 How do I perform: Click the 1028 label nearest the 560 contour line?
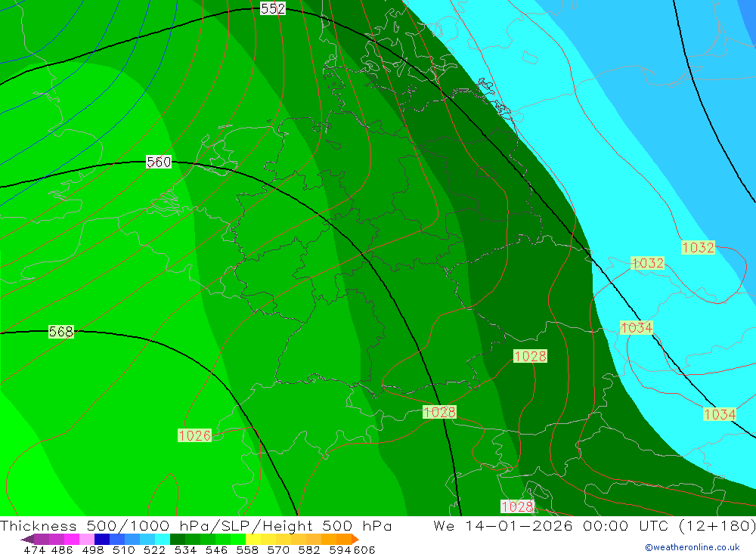pos(439,412)
